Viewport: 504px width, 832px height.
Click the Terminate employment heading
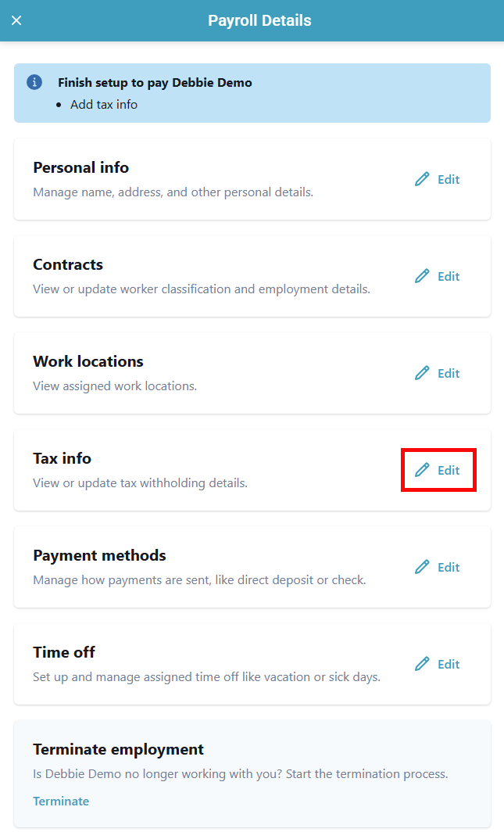click(118, 749)
